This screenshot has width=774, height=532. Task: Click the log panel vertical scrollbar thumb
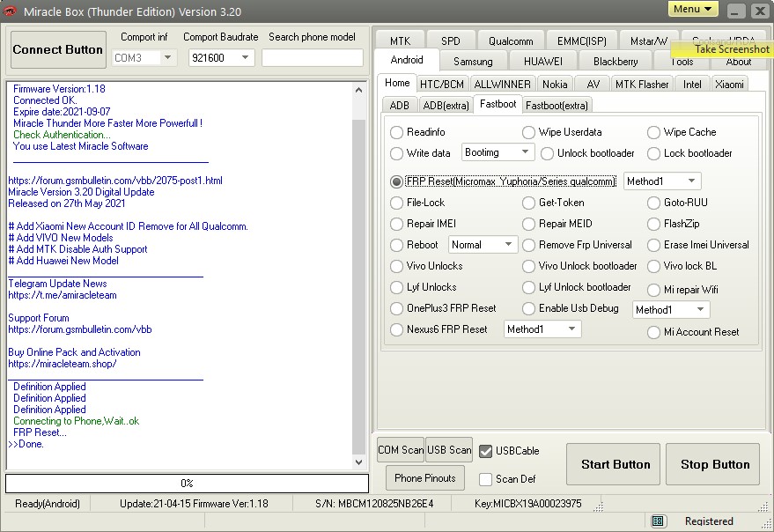click(x=359, y=286)
